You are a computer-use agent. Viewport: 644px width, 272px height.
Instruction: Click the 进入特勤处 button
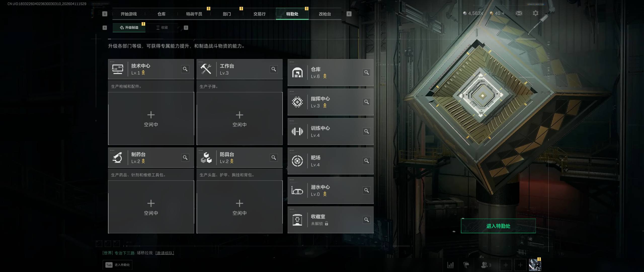pyautogui.click(x=498, y=226)
